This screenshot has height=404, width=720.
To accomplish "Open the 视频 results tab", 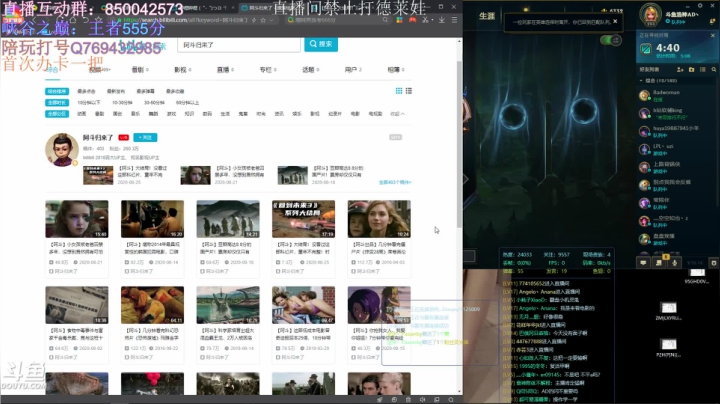I will click(100, 70).
